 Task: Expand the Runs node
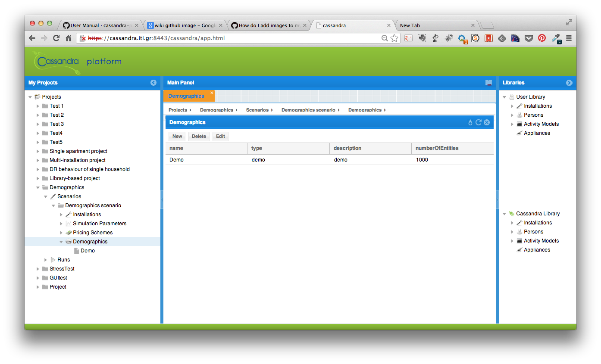point(46,260)
